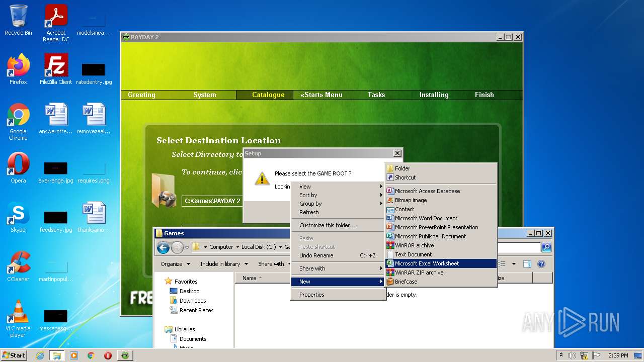Select feedsexy.jpg file on desktop

(x=56, y=221)
